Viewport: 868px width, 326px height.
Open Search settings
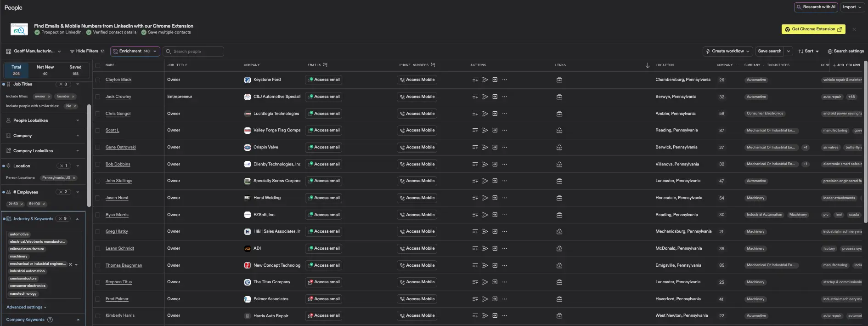coord(845,51)
